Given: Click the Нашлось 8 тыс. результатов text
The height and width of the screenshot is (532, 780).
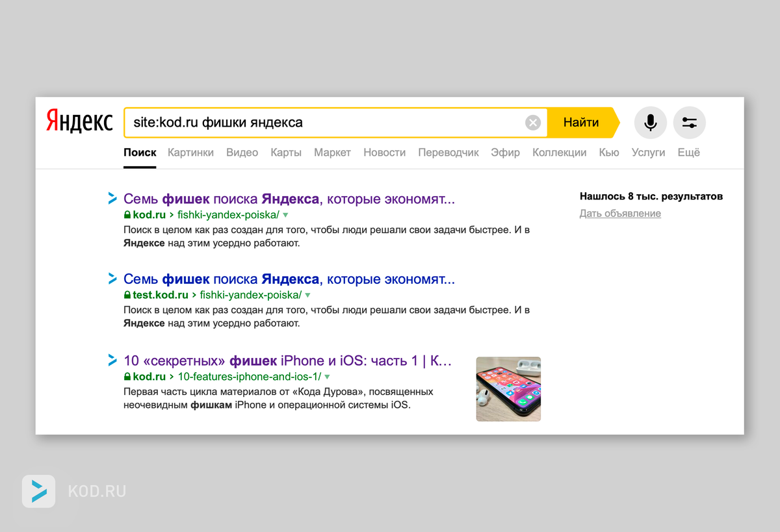Looking at the screenshot, I should tap(651, 196).
